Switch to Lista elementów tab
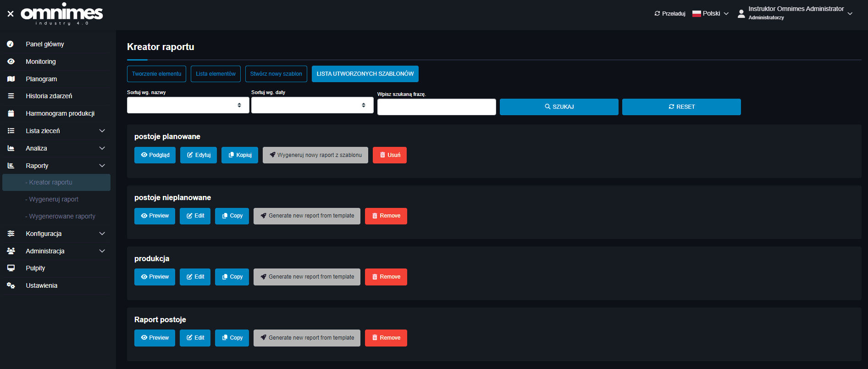Viewport: 868px width, 369px height. pos(216,74)
